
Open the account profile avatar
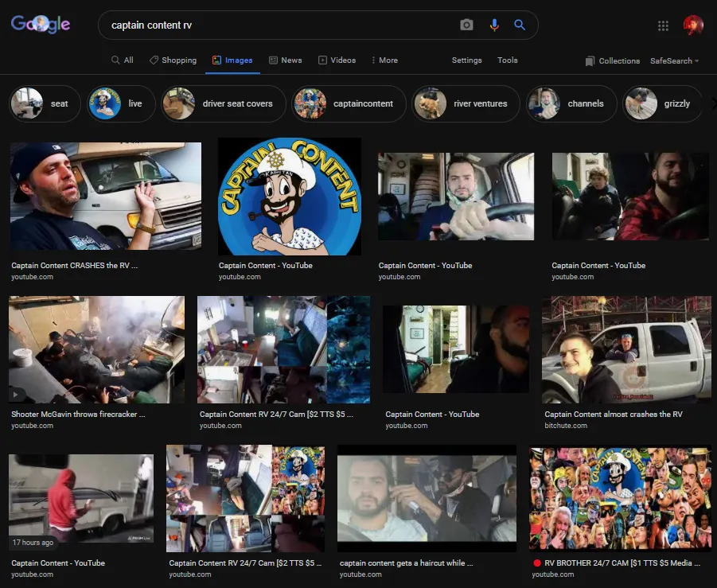tap(693, 25)
